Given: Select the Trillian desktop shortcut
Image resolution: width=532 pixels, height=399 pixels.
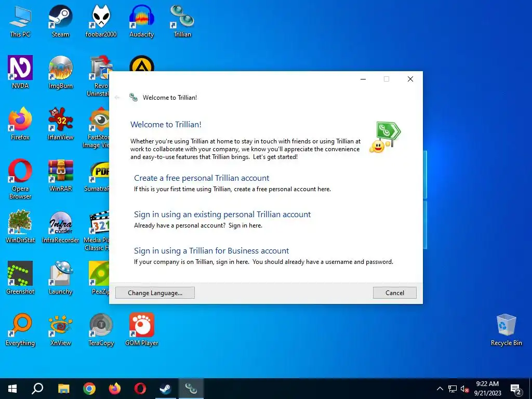Looking at the screenshot, I should [x=182, y=21].
